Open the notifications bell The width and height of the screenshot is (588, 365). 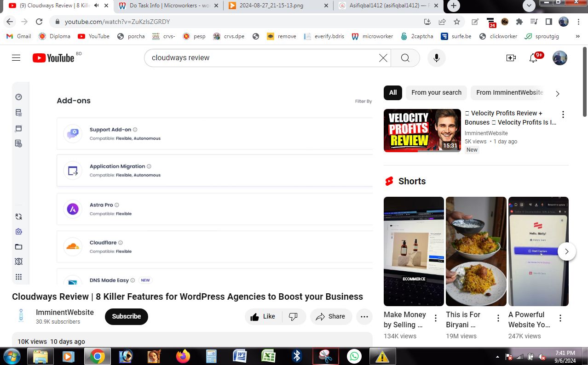pyautogui.click(x=533, y=58)
